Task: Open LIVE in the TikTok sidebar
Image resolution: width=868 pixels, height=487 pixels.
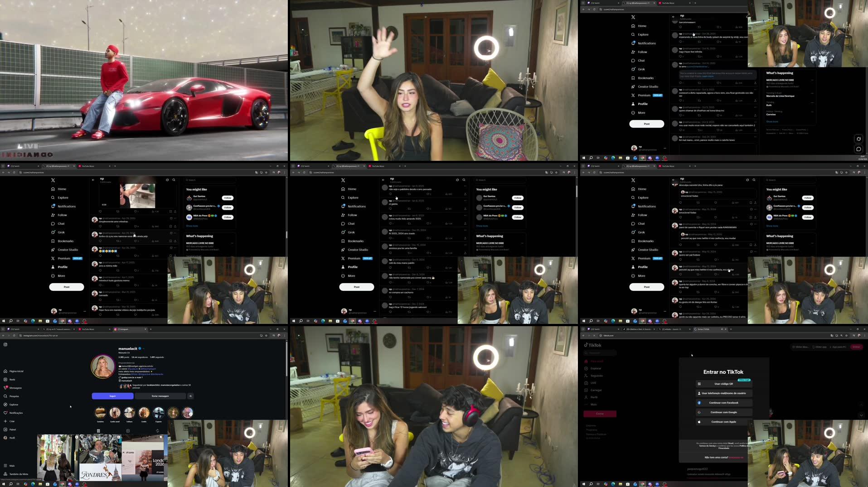Action: coord(592,383)
